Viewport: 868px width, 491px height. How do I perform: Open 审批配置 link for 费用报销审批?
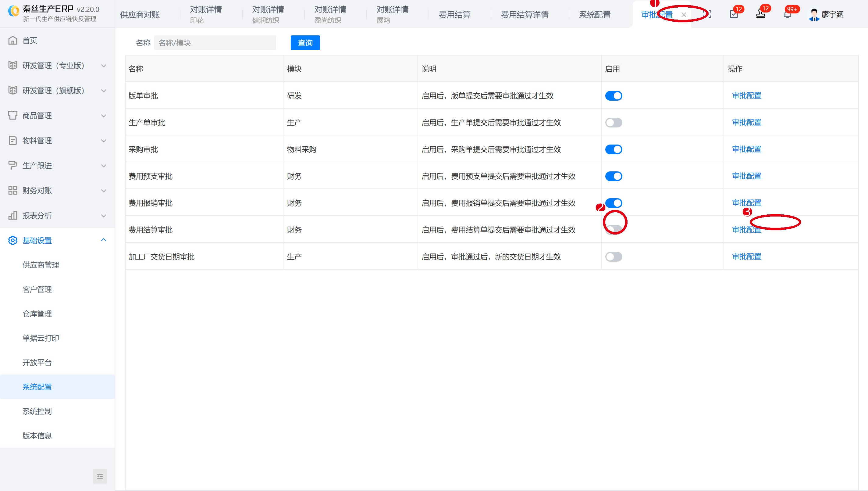tap(747, 203)
